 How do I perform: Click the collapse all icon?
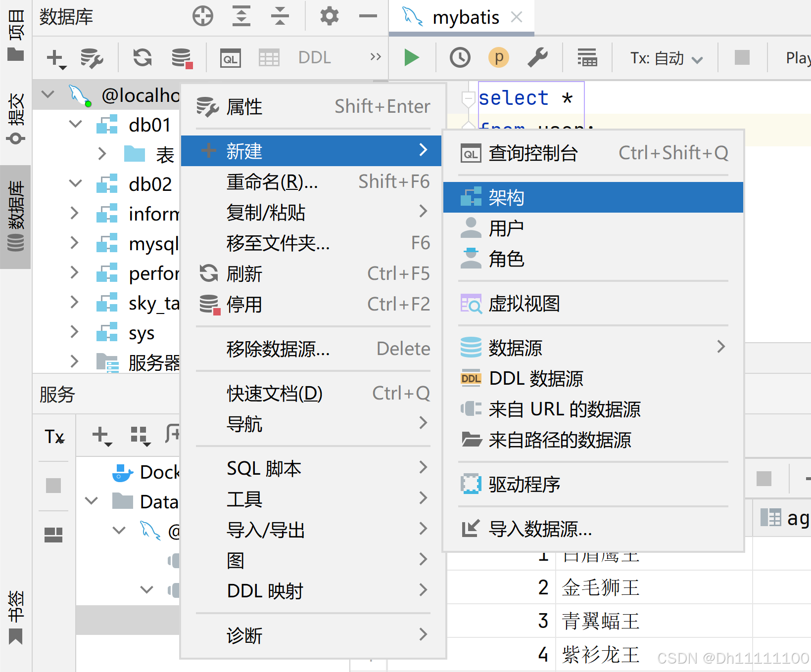[x=280, y=16]
